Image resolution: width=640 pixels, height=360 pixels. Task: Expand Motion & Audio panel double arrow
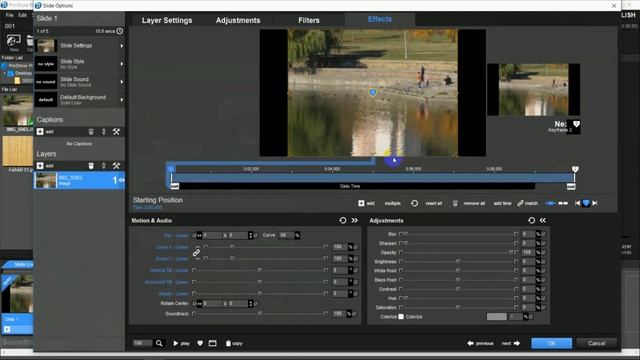click(x=355, y=220)
